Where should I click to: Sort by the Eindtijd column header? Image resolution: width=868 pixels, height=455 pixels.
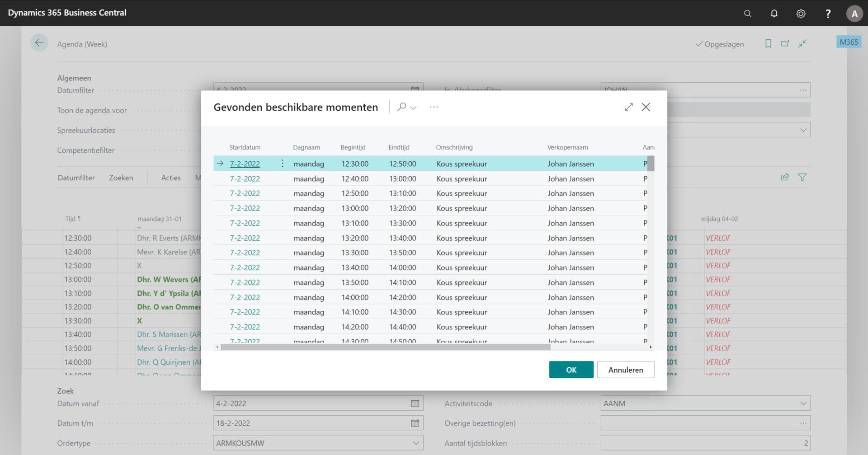click(399, 147)
